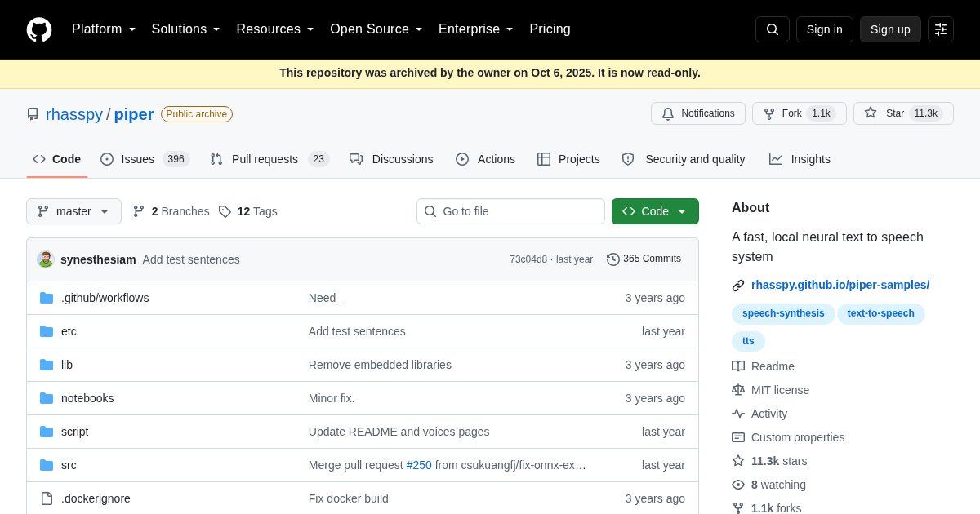The height and width of the screenshot is (514, 980).
Task: View the Insights tab
Action: pos(800,159)
